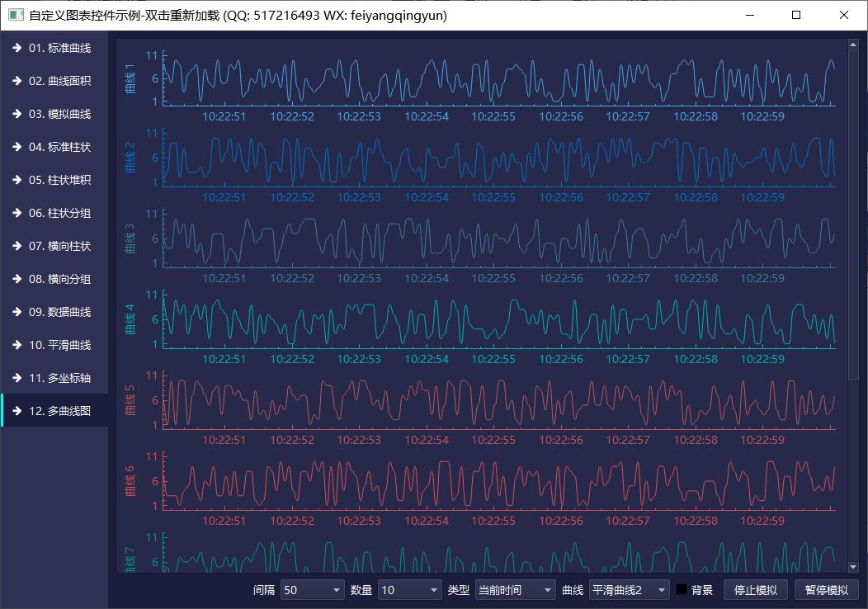Screen dimensions: 868x609
Task: Click the 暂停模拟 button
Action: click(826, 590)
